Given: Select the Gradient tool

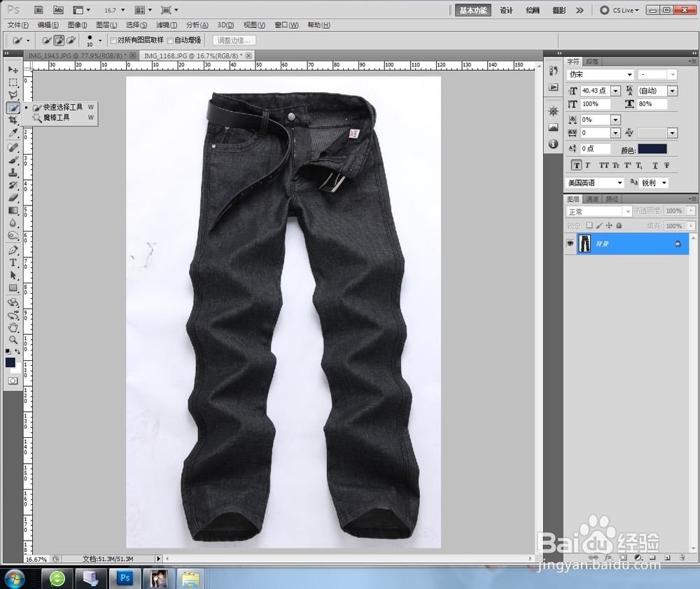Looking at the screenshot, I should (x=13, y=211).
